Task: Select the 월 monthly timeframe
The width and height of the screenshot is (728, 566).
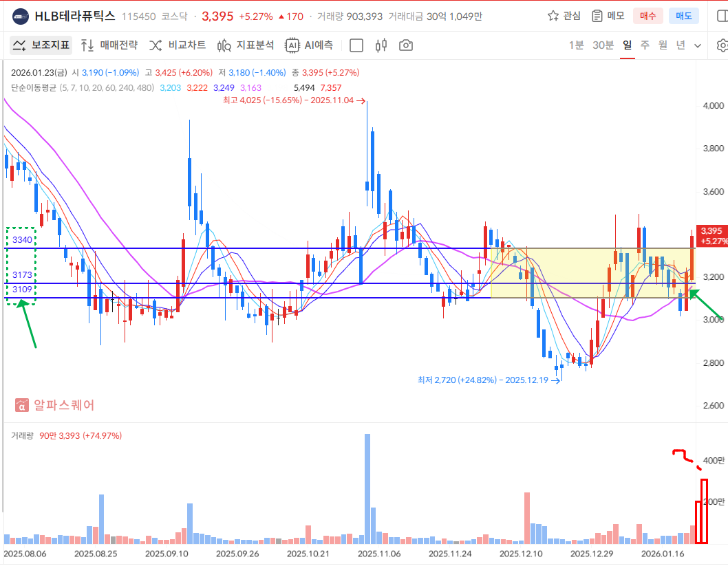Action: [x=663, y=45]
